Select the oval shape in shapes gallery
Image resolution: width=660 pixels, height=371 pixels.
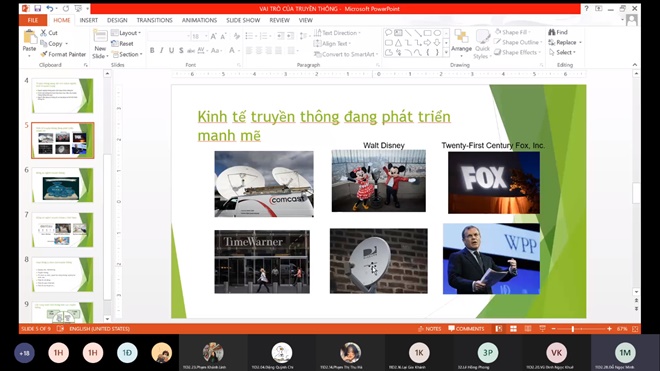click(x=437, y=33)
